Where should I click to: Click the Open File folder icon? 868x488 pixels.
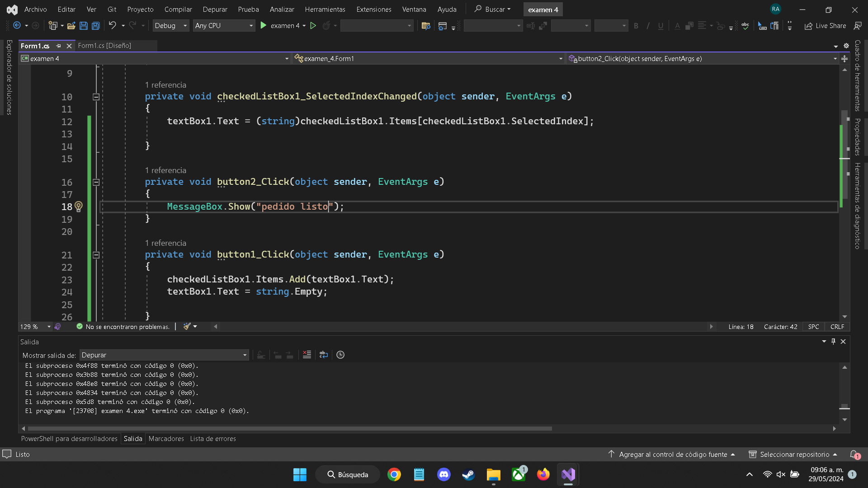click(71, 26)
